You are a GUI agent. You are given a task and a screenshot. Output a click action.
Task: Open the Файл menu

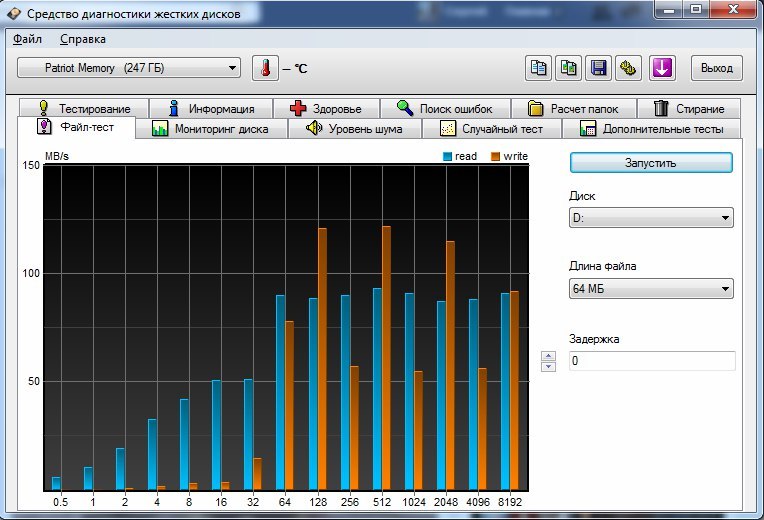28,39
